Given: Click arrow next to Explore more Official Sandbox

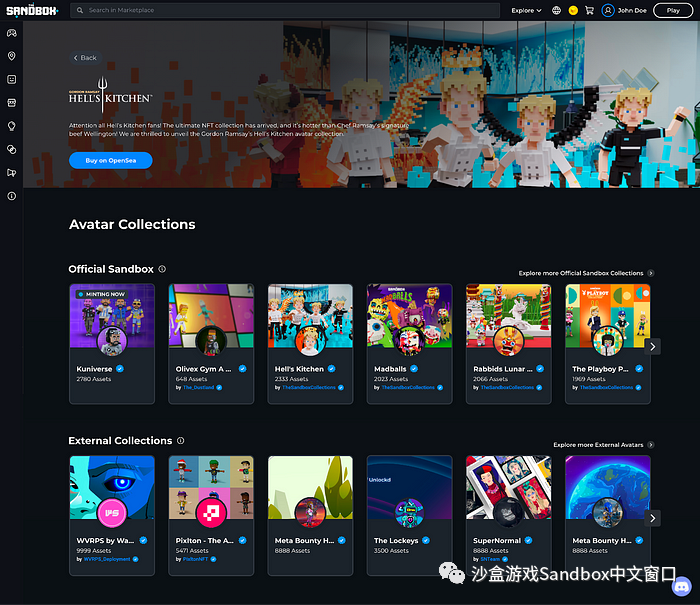Looking at the screenshot, I should [650, 273].
